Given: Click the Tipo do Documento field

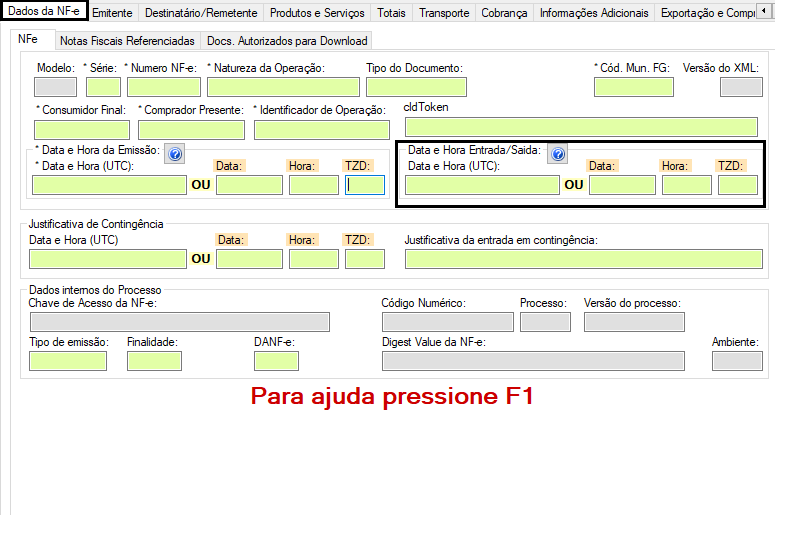Looking at the screenshot, I should pyautogui.click(x=416, y=87).
